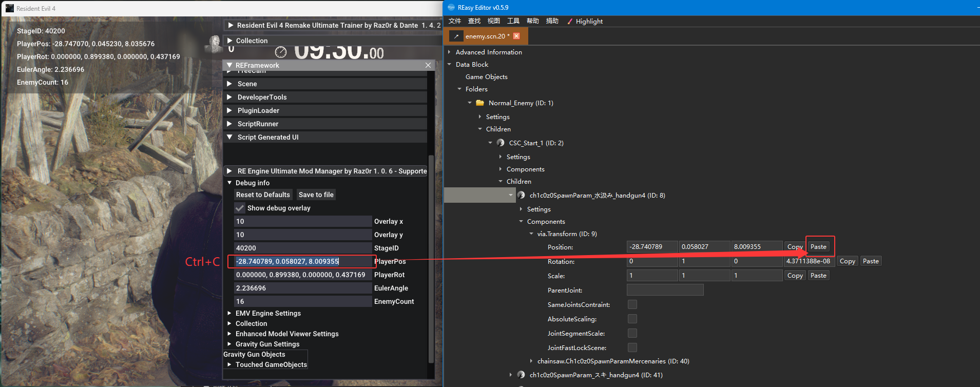The height and width of the screenshot is (387, 980).
Task: Expand chainsaw.Ch1c0z0SpawnParamMercenaries component
Action: point(531,361)
